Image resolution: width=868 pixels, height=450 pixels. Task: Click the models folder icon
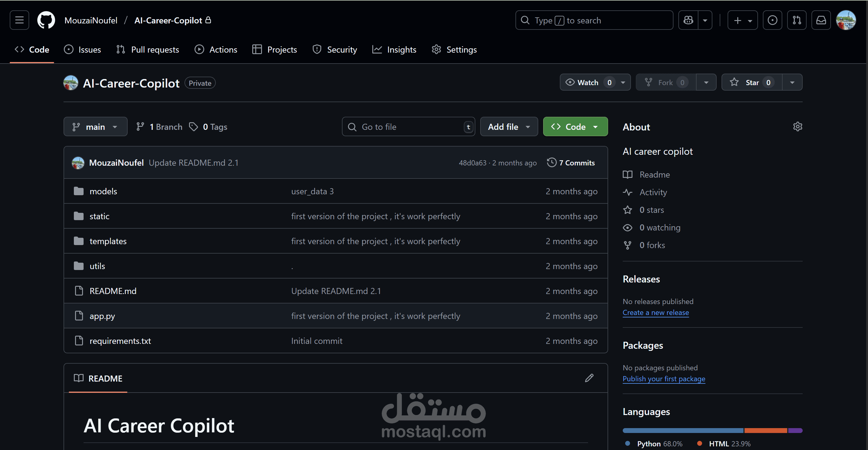coord(78,191)
